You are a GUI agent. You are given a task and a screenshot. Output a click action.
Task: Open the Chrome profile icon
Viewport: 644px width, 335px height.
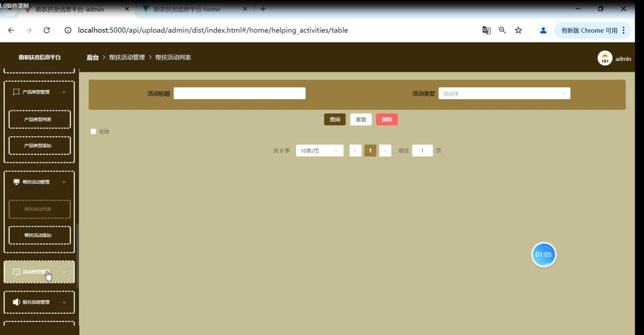coord(543,30)
